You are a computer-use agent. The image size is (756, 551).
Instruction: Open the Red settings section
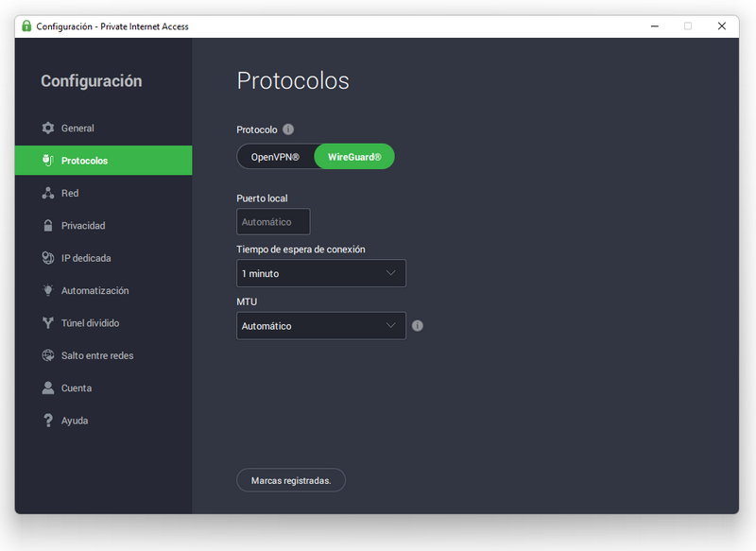tap(103, 193)
